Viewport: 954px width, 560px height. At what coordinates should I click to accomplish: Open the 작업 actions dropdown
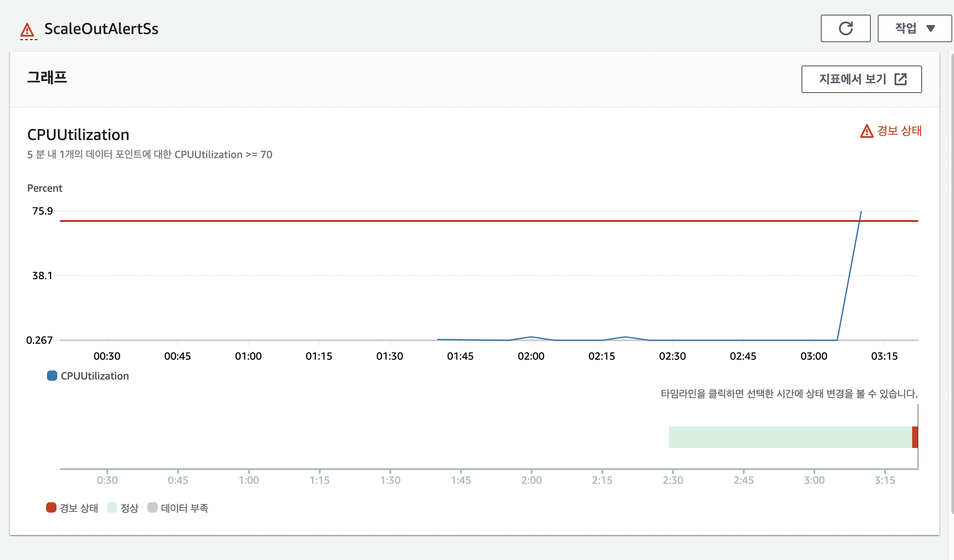click(x=914, y=28)
